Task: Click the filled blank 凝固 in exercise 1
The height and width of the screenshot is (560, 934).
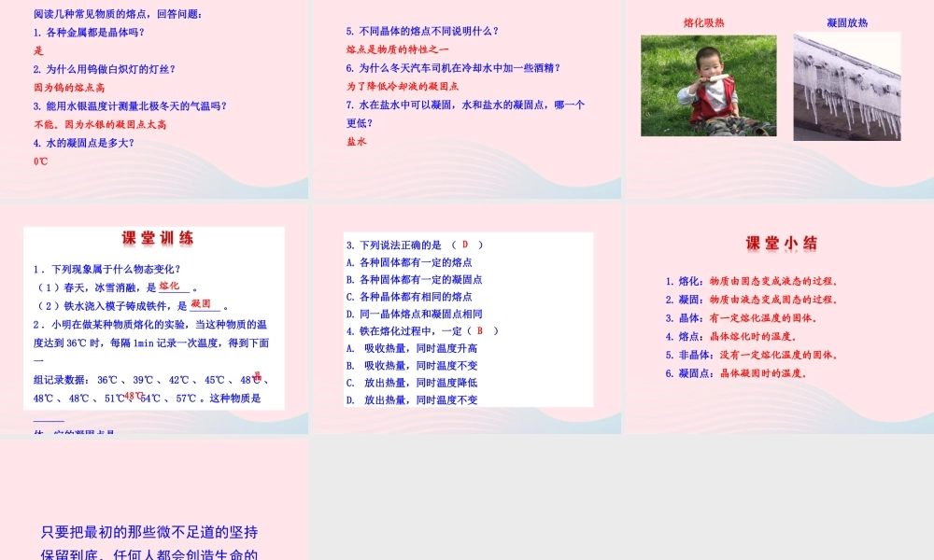Action: click(x=202, y=304)
